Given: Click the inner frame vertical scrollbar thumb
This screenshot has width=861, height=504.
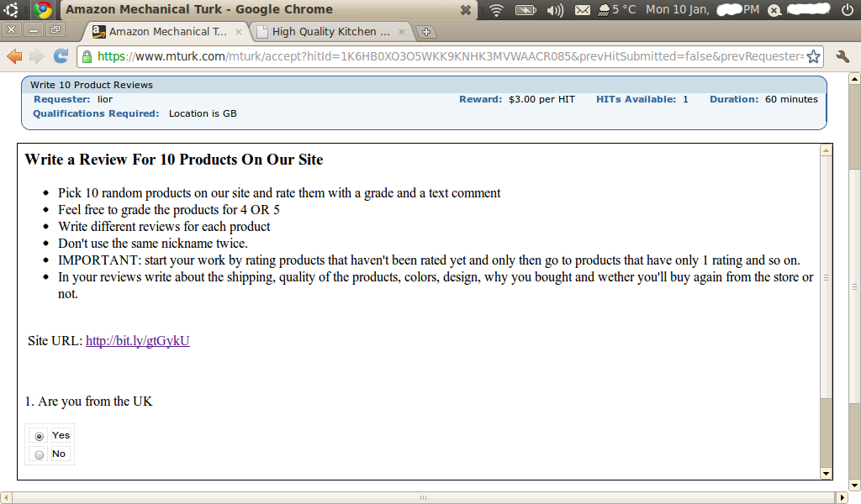Looking at the screenshot, I should (826, 277).
